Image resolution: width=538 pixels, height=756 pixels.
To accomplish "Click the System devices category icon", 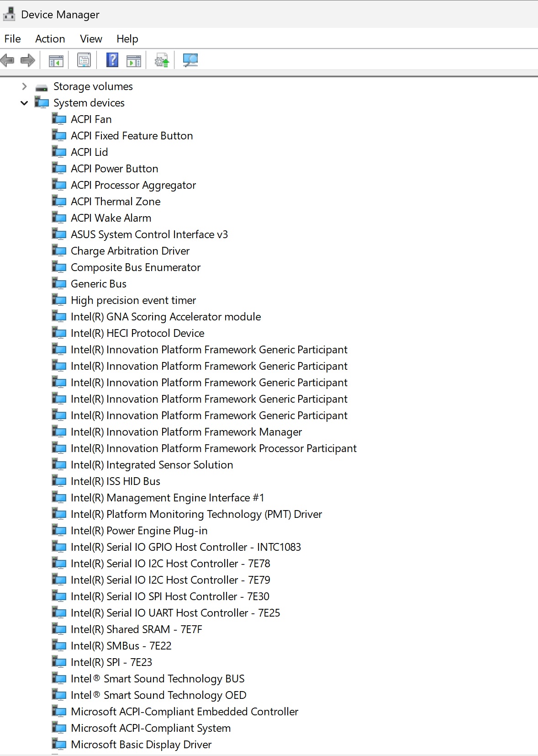I will 42,102.
